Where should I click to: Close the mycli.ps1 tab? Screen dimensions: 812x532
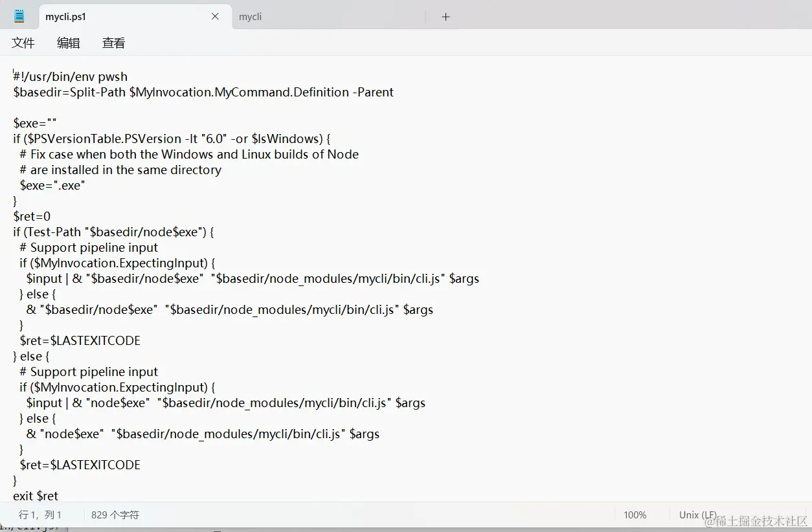point(215,17)
